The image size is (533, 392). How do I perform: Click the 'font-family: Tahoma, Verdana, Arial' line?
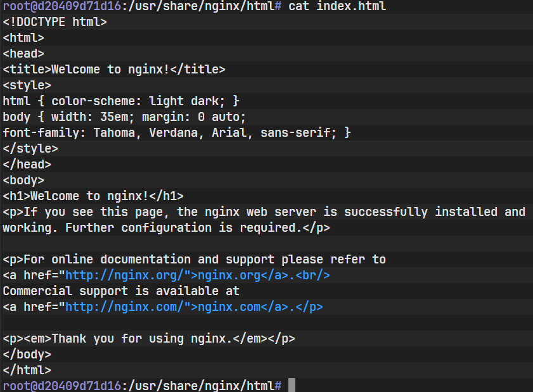177,132
